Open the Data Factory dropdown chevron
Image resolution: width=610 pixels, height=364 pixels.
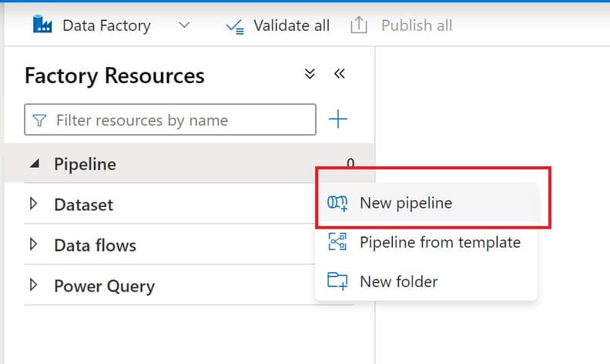tap(184, 25)
